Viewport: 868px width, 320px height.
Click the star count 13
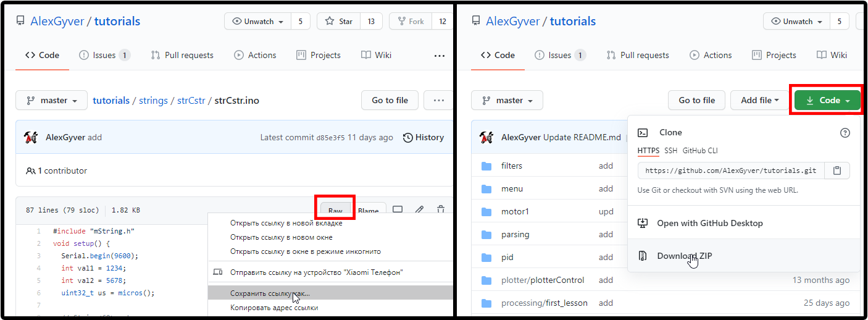point(371,21)
